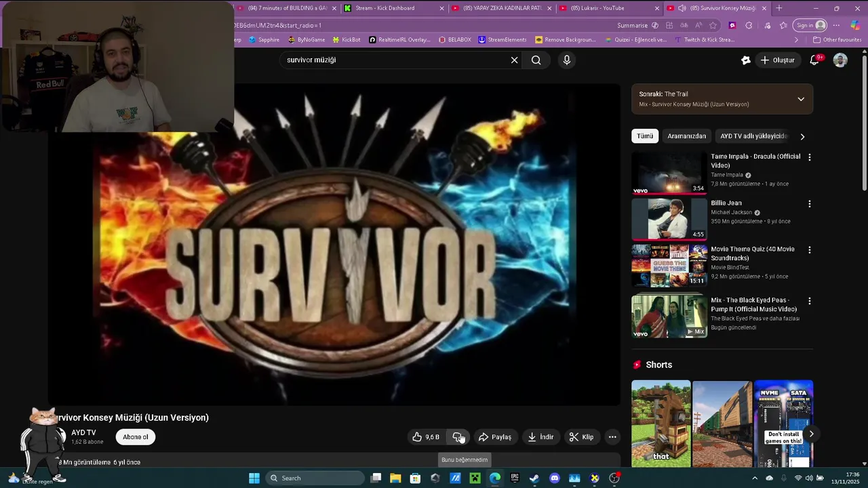Image resolution: width=868 pixels, height=488 pixels.
Task: Download the video with İndir
Action: 541,437
